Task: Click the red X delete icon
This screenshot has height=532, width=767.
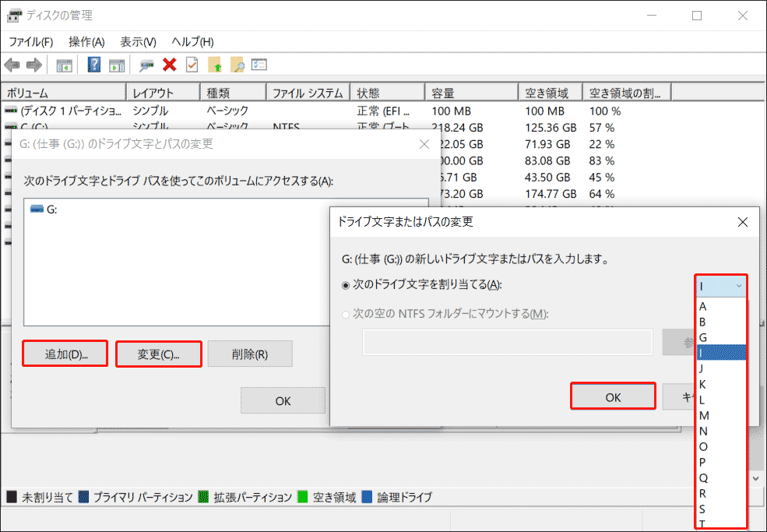Action: [x=169, y=65]
